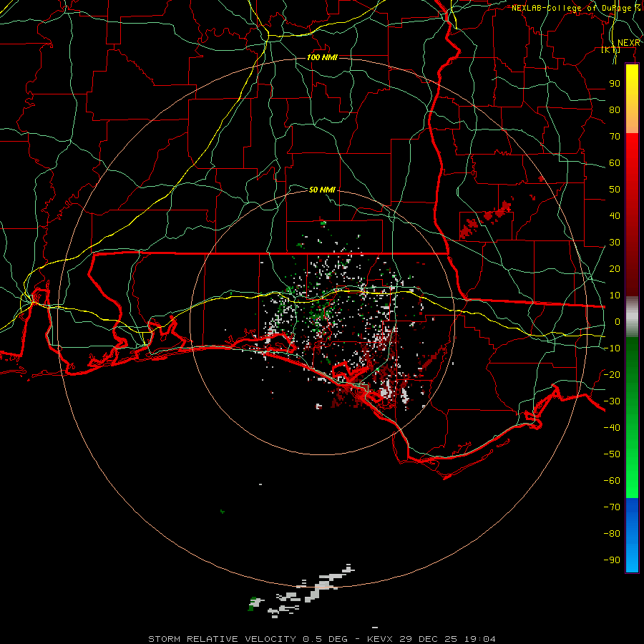Image resolution: width=644 pixels, height=644 pixels.
Task: Click the positive 20 scale label
Action: click(615, 268)
